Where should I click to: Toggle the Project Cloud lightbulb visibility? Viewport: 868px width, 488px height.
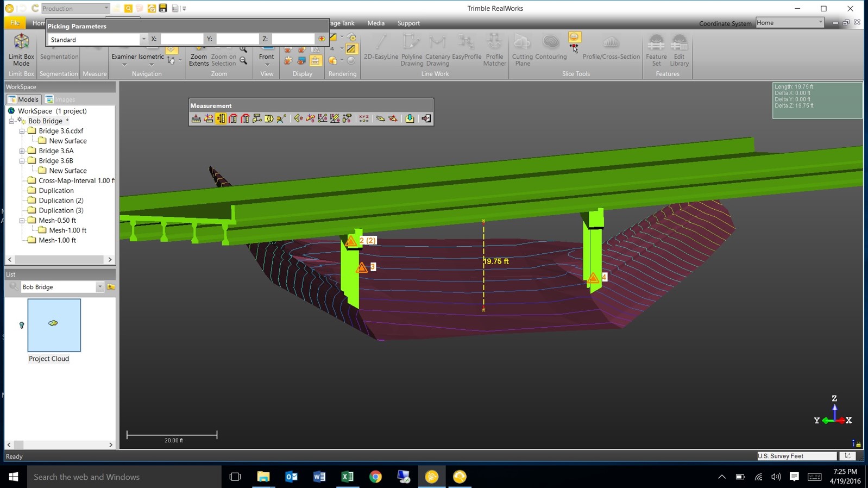22,325
